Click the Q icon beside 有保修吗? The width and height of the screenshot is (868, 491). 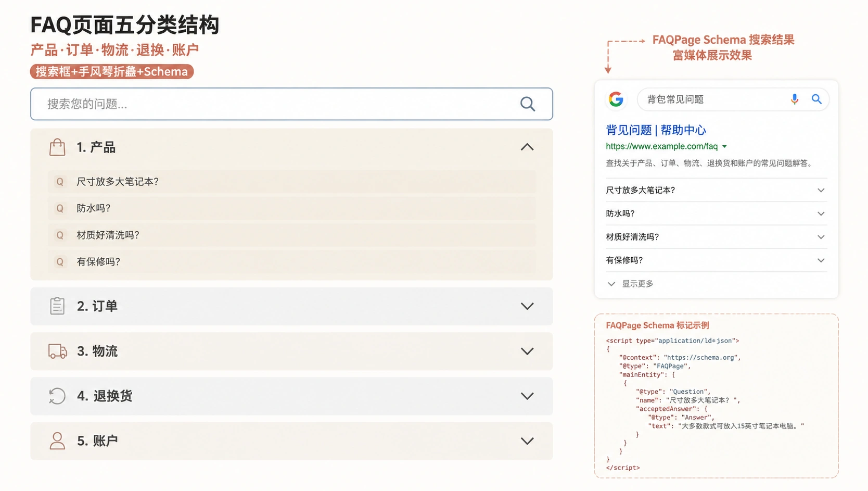pyautogui.click(x=60, y=262)
